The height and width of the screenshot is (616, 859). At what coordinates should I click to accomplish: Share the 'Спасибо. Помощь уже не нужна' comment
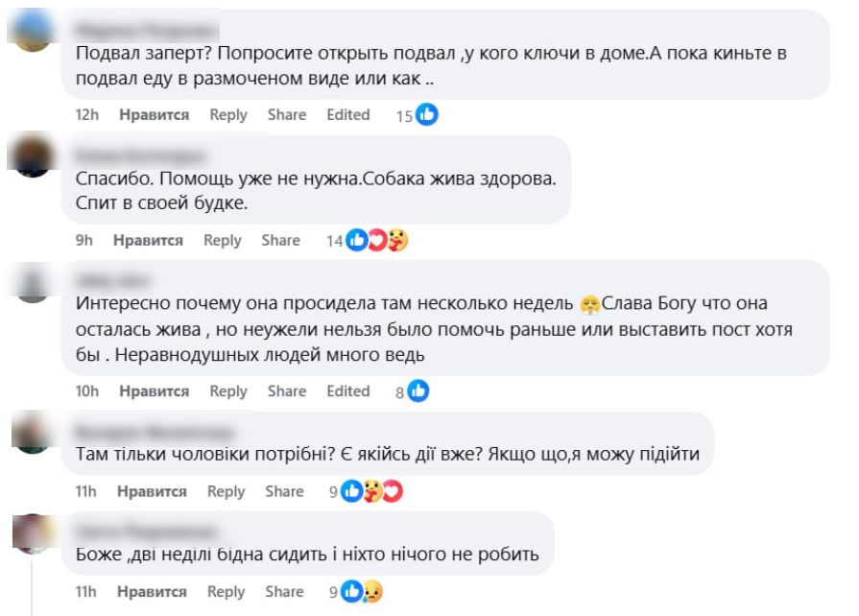click(280, 241)
